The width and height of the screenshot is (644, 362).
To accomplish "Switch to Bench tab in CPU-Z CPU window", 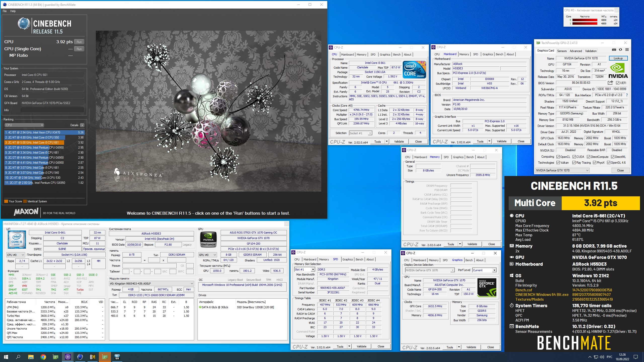I will [x=397, y=55].
